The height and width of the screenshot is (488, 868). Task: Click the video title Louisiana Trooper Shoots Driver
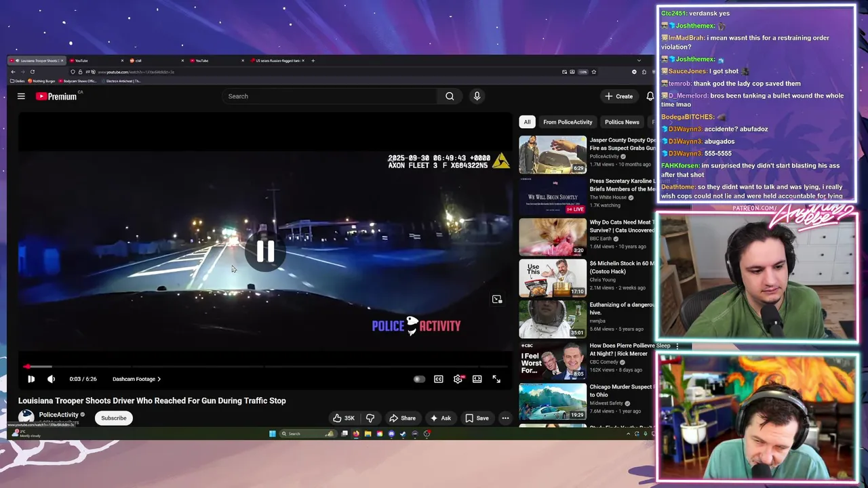[152, 401]
